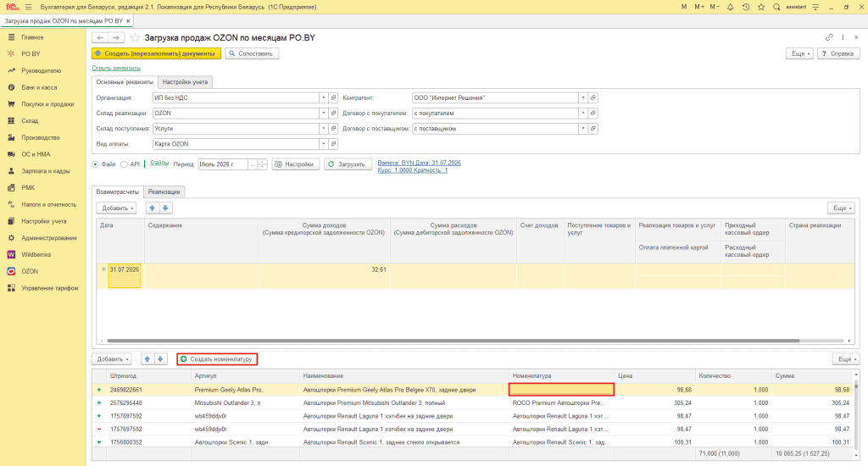Open Wildberries section in sidebar
This screenshot has height=466, width=868.
tap(36, 254)
